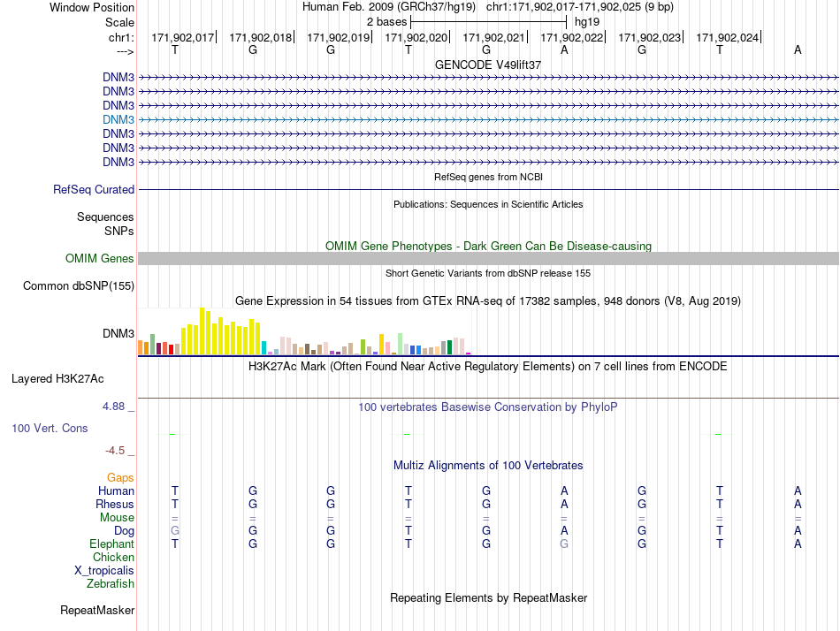Screen dimensions: 840x631
Task: Click the Zebrafish species row label
Action: click(111, 584)
